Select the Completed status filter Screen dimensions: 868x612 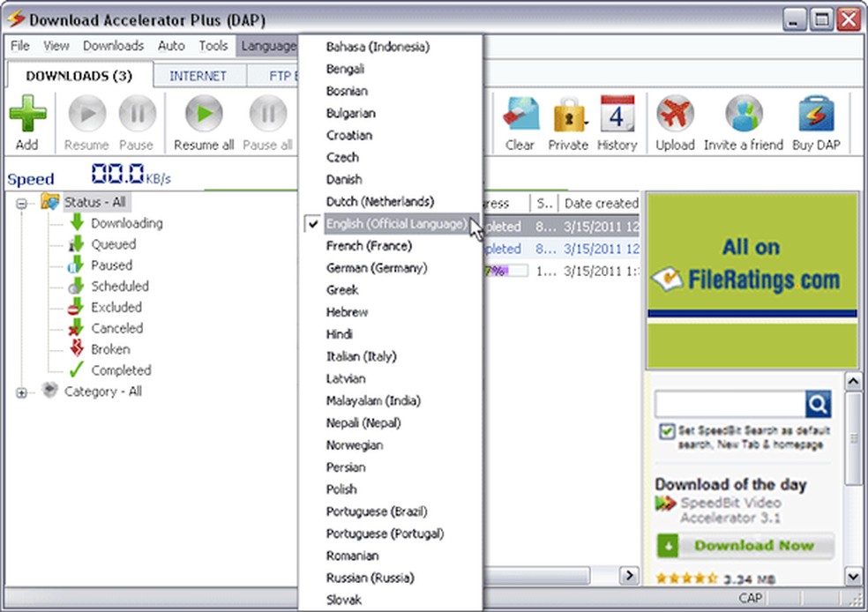tap(121, 370)
